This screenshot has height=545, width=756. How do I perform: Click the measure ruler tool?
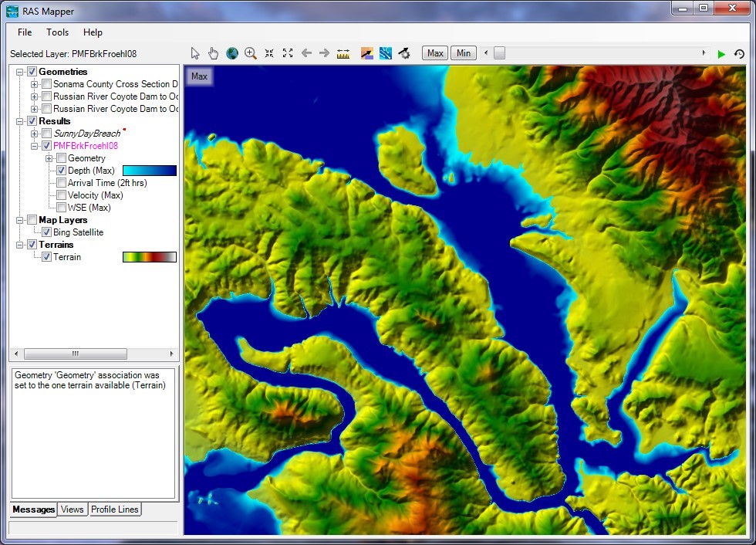pos(343,53)
